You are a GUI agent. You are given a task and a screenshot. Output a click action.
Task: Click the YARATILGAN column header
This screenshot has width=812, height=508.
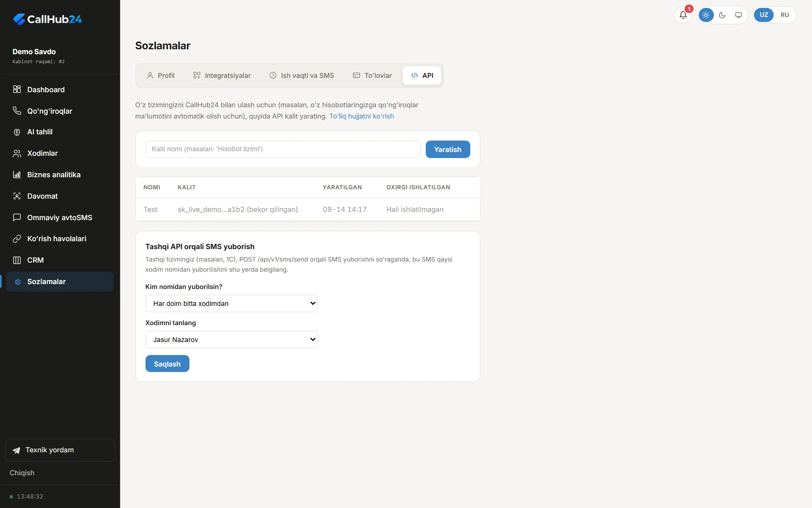(342, 187)
